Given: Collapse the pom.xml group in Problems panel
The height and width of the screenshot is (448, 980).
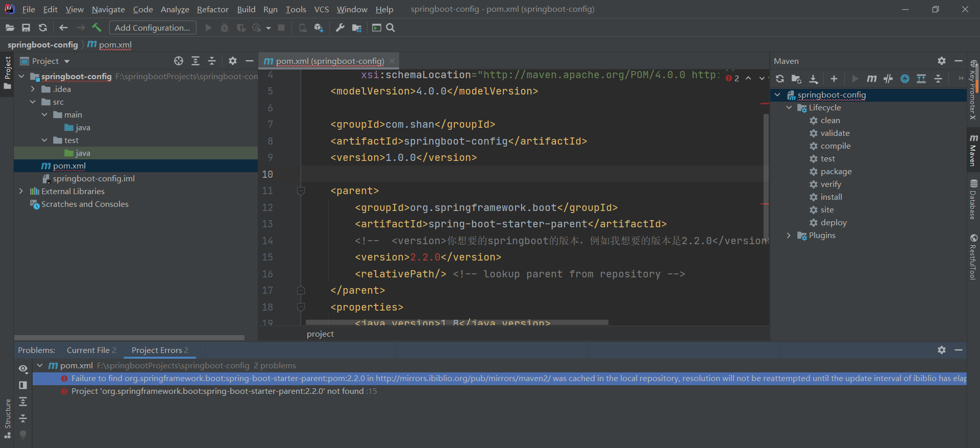Looking at the screenshot, I should tap(40, 365).
